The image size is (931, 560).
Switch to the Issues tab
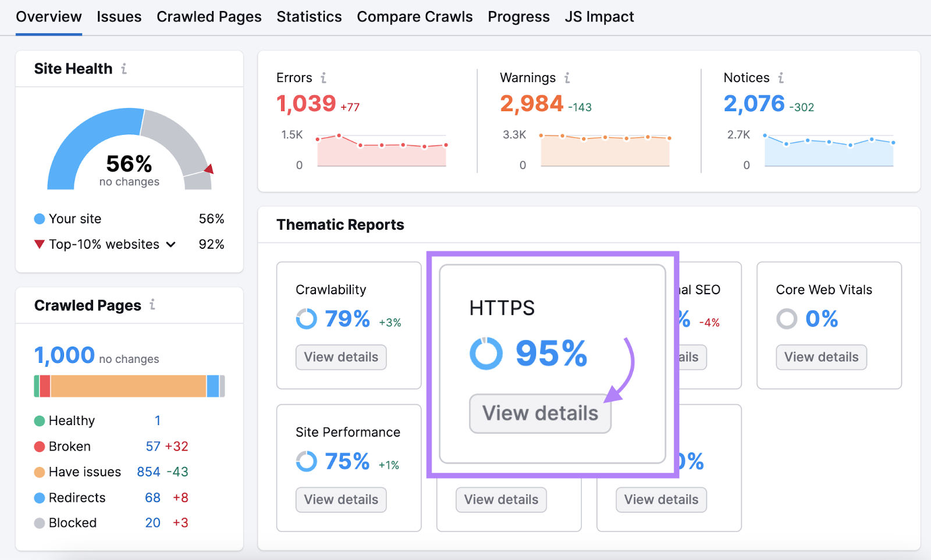[119, 17]
